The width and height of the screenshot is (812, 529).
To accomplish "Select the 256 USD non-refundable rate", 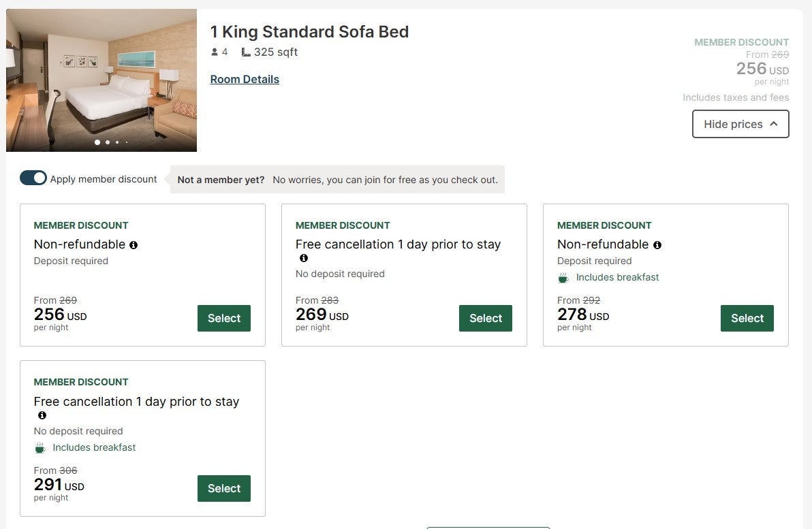I will pos(224,318).
